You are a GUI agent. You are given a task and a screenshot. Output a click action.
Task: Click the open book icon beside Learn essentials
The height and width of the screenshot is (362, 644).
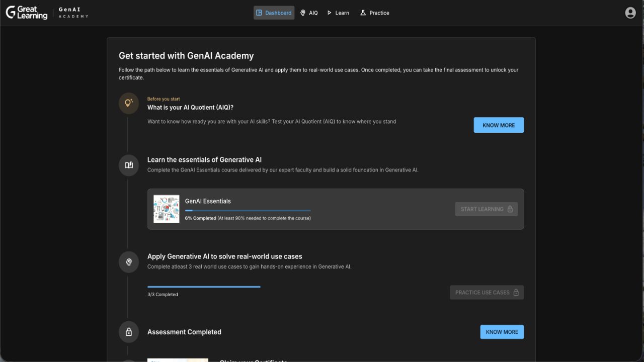coord(128,165)
